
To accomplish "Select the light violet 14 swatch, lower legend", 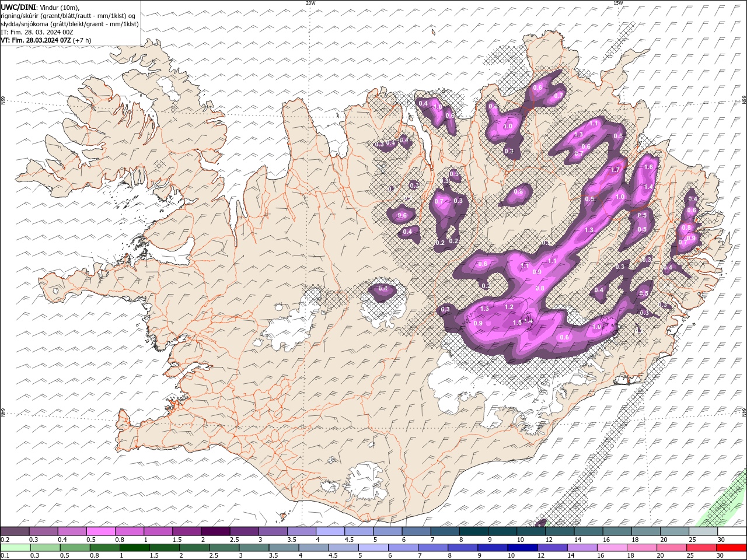I will point(582,548).
